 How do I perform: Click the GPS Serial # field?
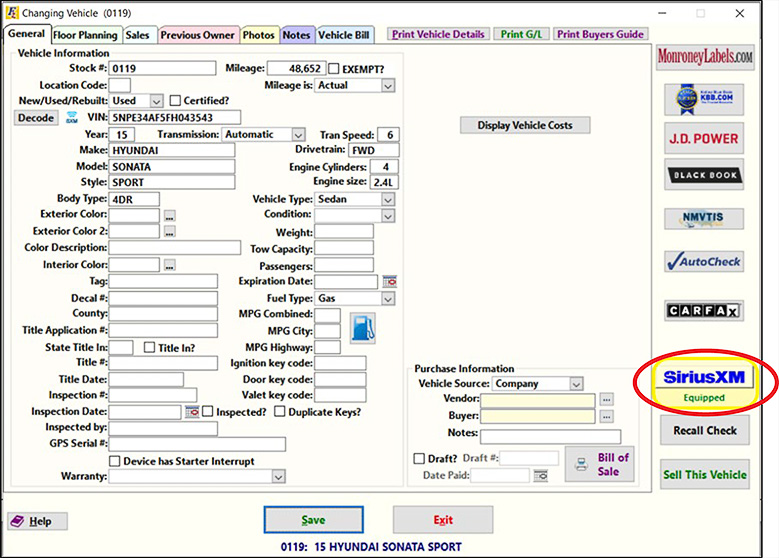197,444
